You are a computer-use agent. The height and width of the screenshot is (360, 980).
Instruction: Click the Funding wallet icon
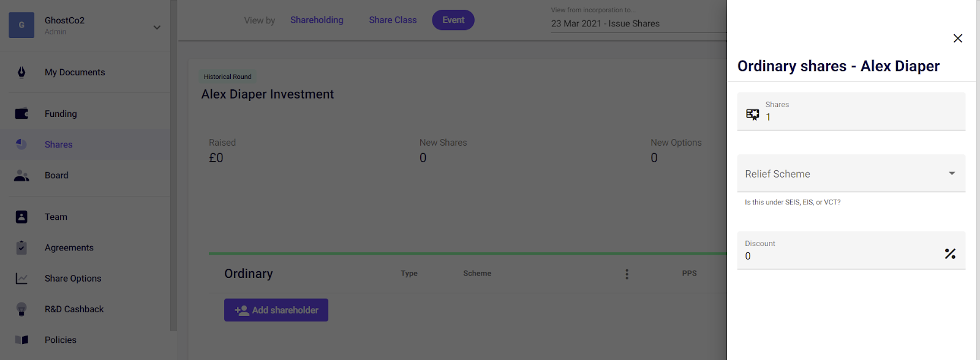21,114
